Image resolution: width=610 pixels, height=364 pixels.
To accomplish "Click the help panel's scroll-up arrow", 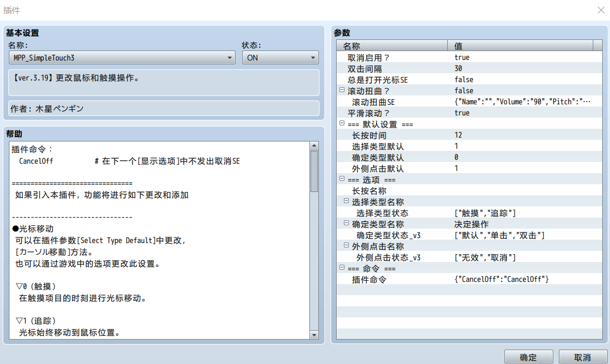I will pos(314,146).
